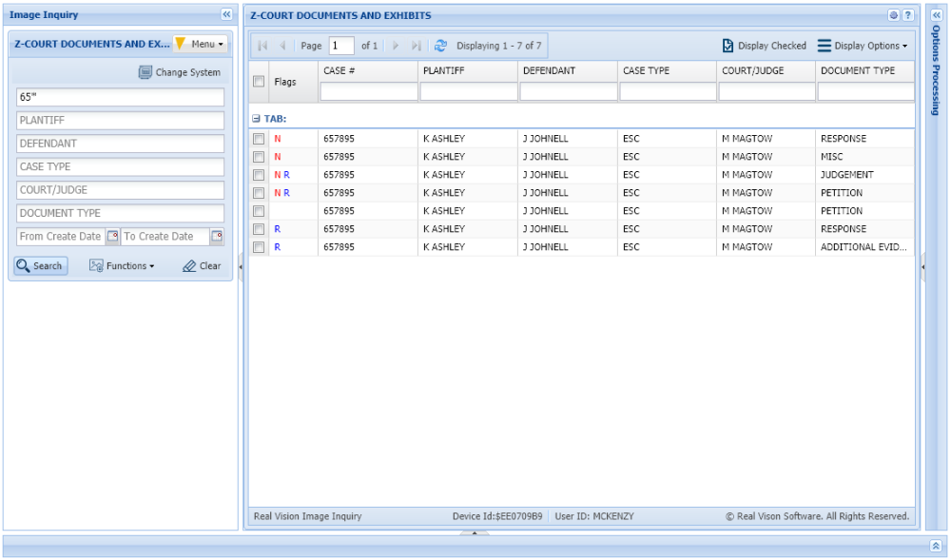Click the COURT/JUDGE column header
The height and width of the screenshot is (560, 951).
[766, 71]
